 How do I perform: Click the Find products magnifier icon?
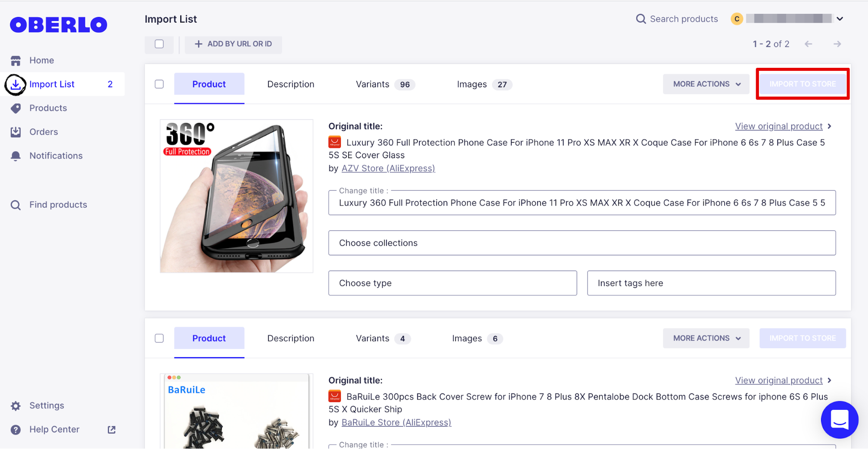[16, 205]
